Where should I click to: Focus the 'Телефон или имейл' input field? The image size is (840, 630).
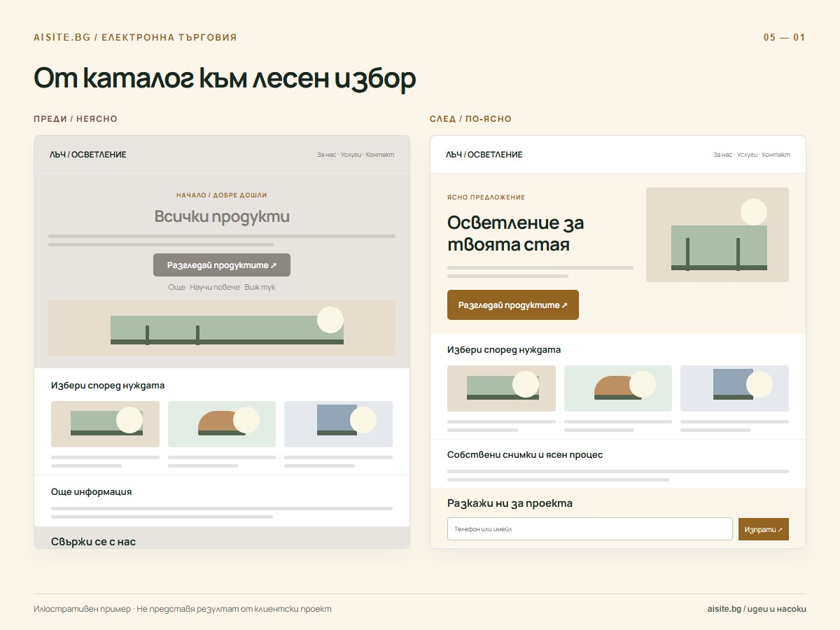click(590, 529)
